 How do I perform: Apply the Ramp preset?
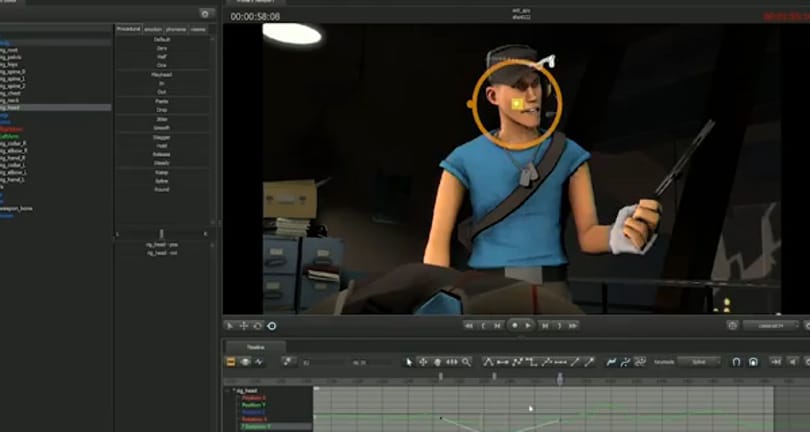click(162, 173)
